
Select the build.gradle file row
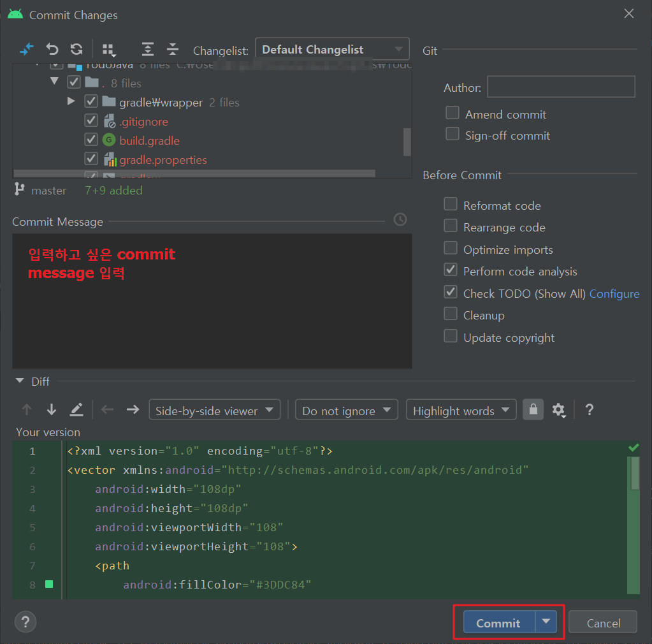[212, 140]
